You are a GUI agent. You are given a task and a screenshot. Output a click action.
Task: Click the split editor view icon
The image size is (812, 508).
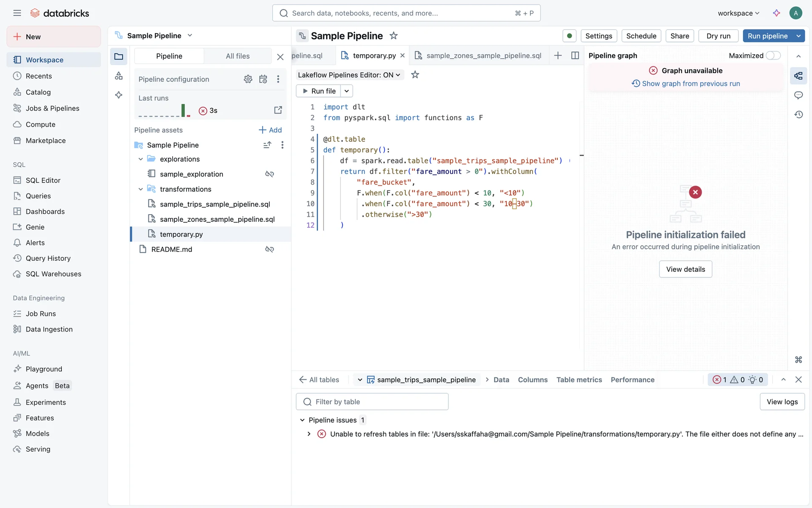pos(575,55)
